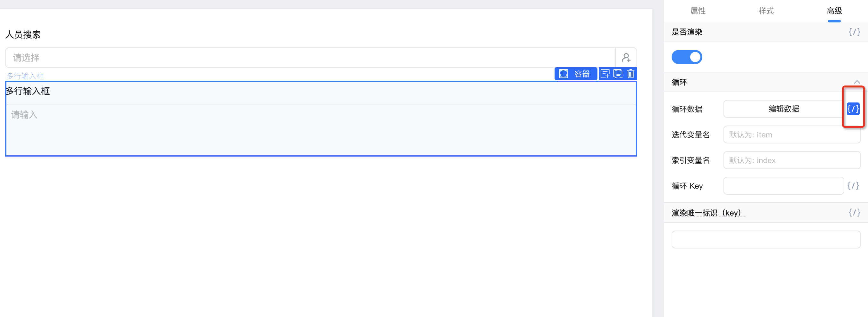Toggle the 是否渲染 switch off
868x317 pixels.
click(686, 57)
